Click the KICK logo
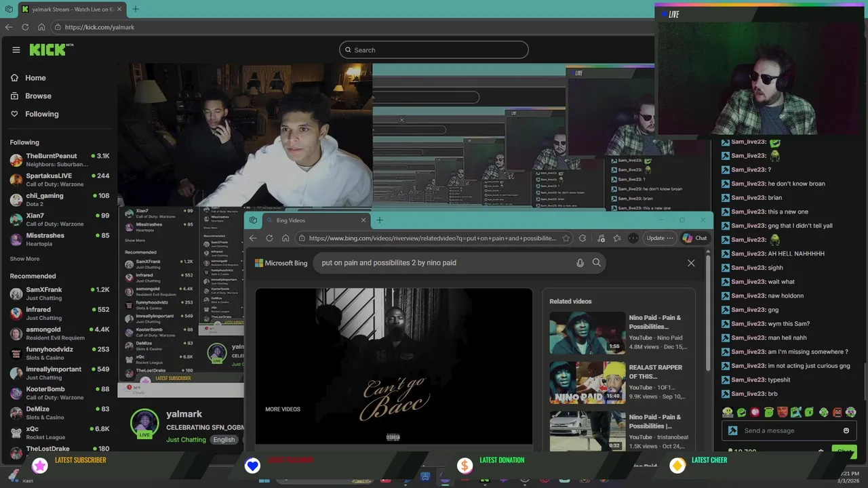 52,49
